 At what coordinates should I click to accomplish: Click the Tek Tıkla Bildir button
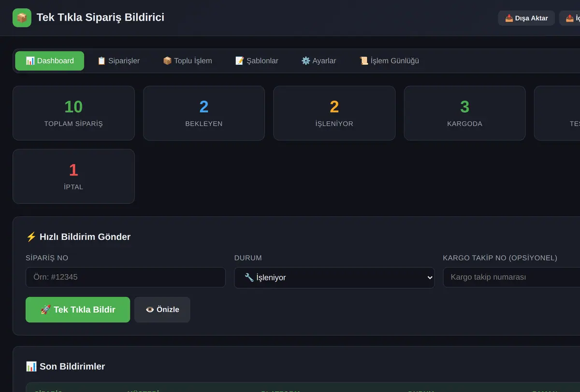(x=78, y=309)
